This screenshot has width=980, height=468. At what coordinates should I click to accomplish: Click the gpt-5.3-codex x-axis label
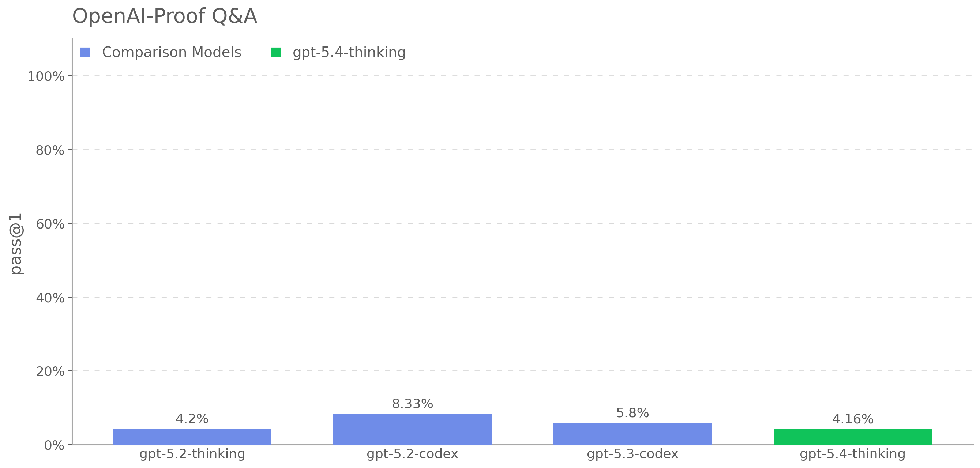(632, 454)
